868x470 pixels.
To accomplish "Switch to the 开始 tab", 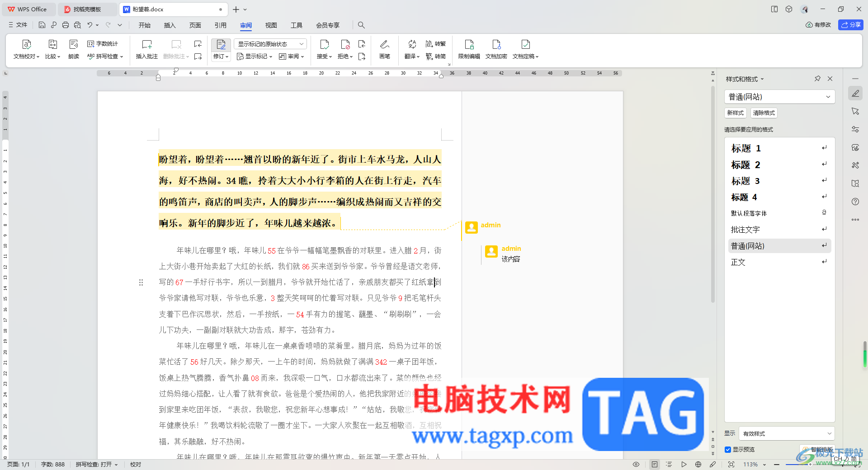I will click(145, 25).
